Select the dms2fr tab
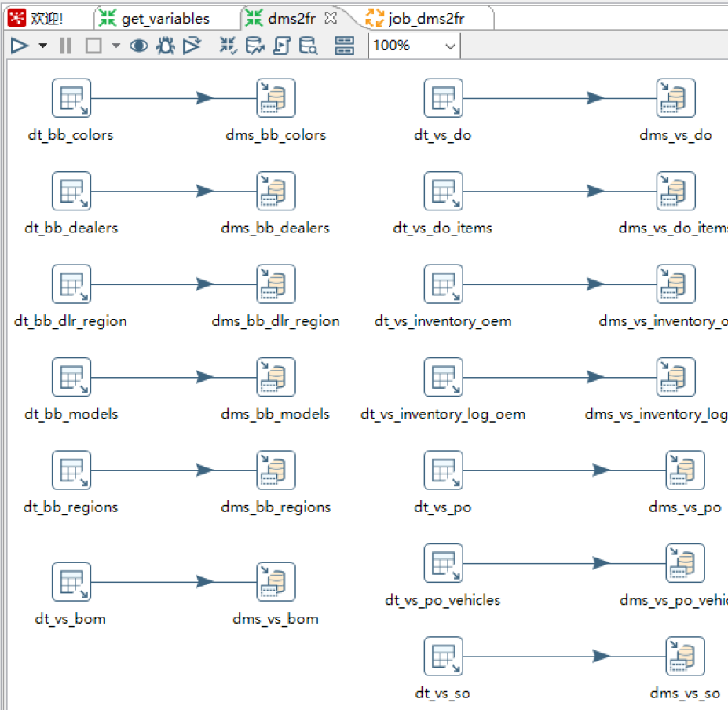 [x=291, y=19]
